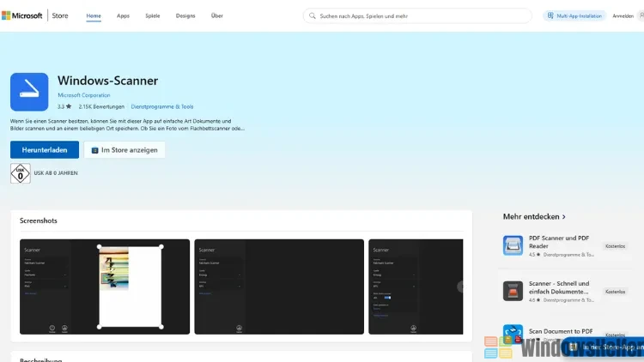This screenshot has height=362, width=644.
Task: Open the second Scanner screenshot
Action: (279, 287)
